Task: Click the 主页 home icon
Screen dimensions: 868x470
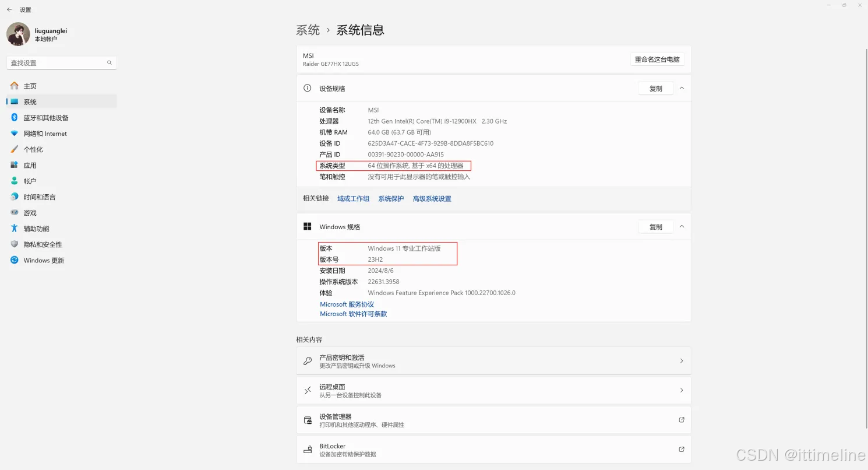Action: pyautogui.click(x=15, y=86)
